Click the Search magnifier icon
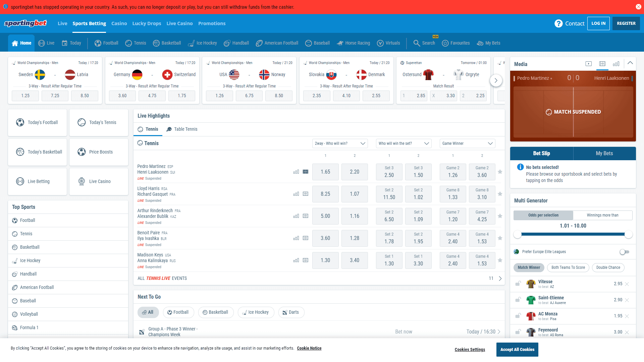 pyautogui.click(x=416, y=43)
